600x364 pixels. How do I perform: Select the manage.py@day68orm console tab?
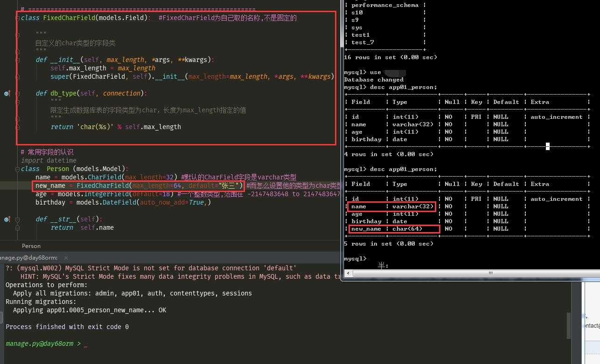pos(29,258)
